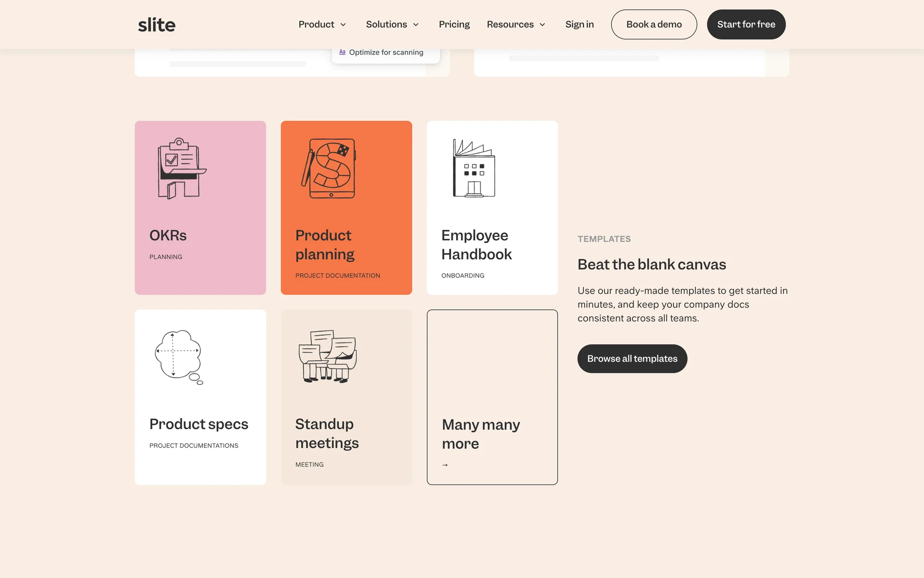Click the slite logo
The image size is (924, 578).
pos(156,25)
